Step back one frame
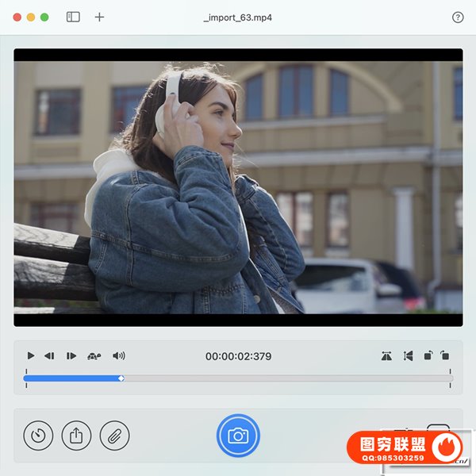The height and width of the screenshot is (476, 476). 49,356
